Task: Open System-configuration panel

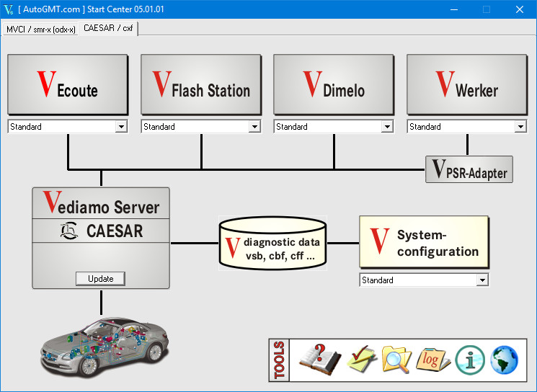Action: 424,242
